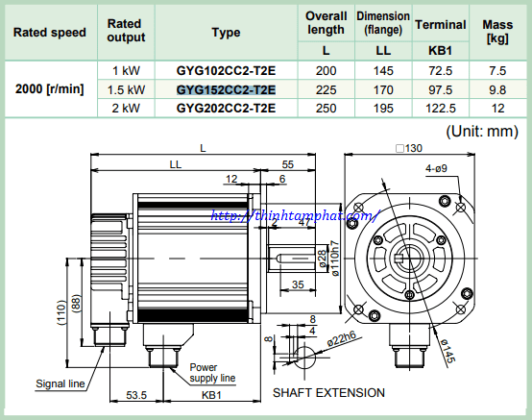
Task: Click the 1.5 kW rated output cell
Action: point(126,89)
